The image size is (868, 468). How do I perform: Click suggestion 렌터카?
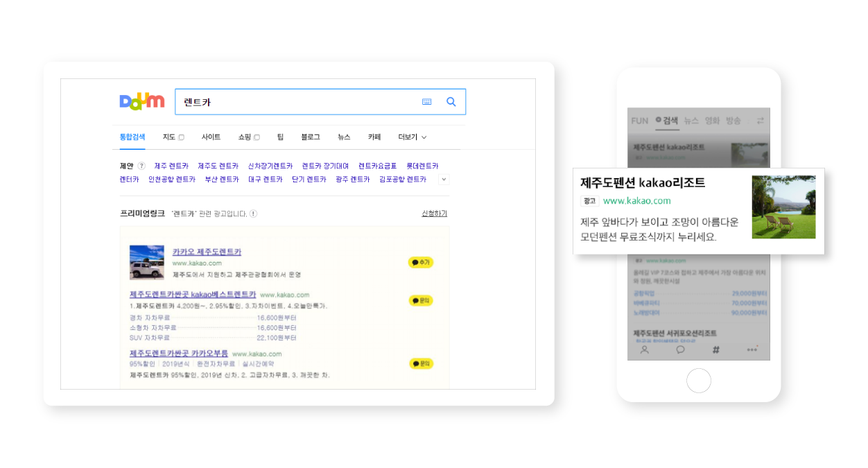point(129,180)
